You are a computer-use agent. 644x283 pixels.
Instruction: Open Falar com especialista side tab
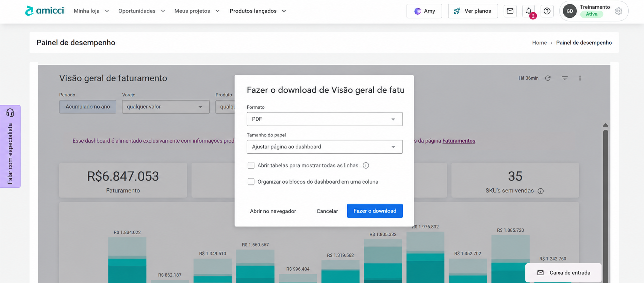coord(10,146)
